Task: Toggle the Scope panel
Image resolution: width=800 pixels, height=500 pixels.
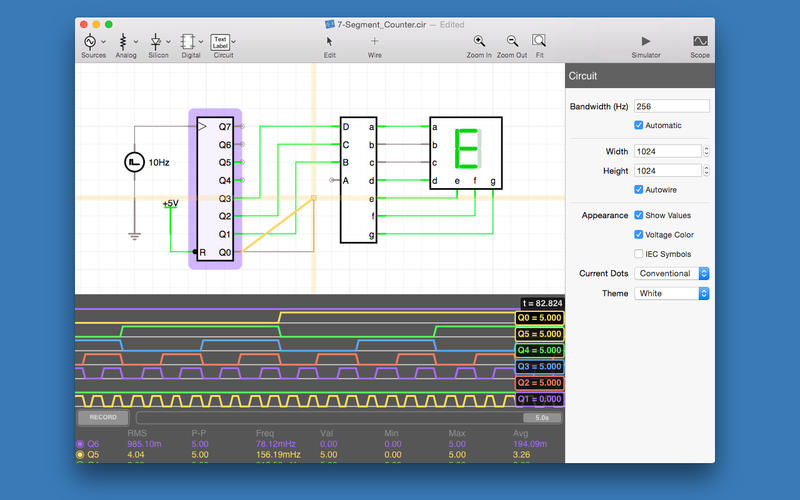Action: pos(700,41)
